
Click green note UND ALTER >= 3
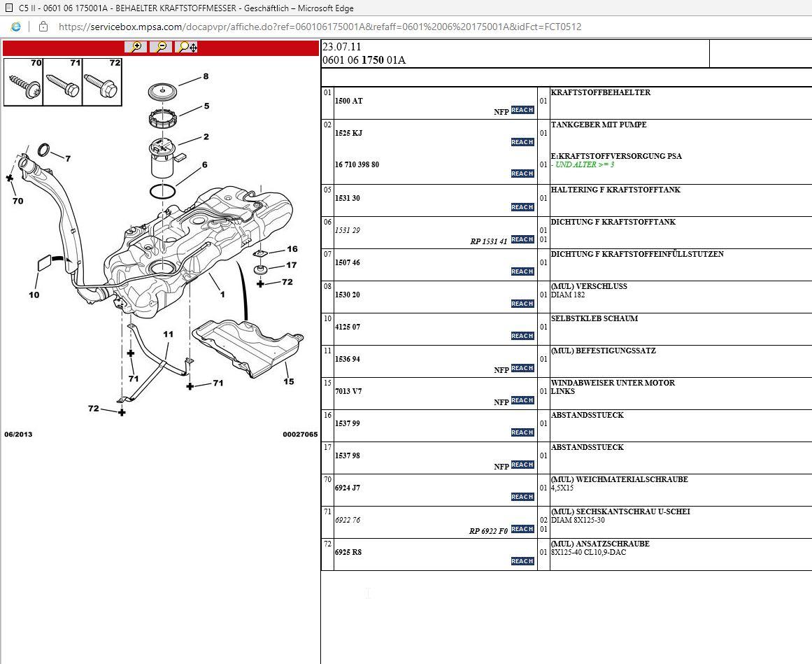(583, 164)
